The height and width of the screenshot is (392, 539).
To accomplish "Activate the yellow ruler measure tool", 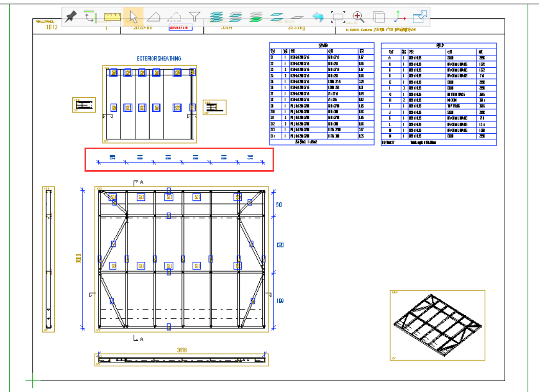I will click(x=112, y=16).
